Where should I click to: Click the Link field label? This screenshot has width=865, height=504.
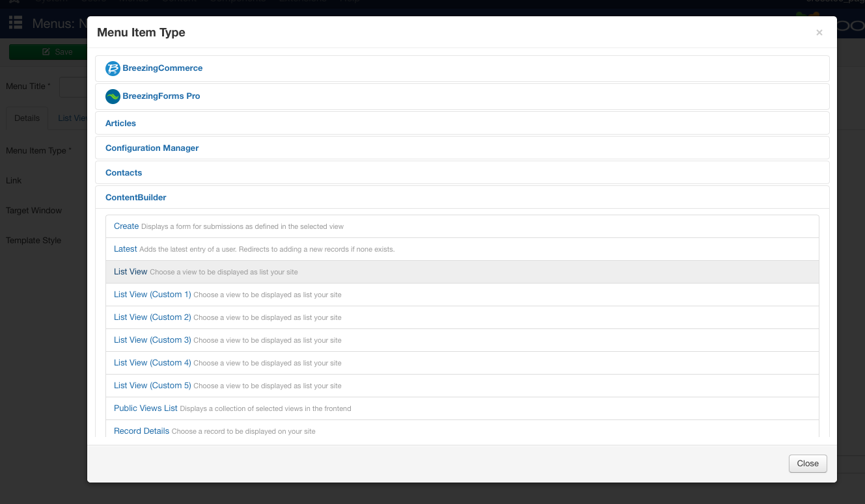pyautogui.click(x=14, y=180)
